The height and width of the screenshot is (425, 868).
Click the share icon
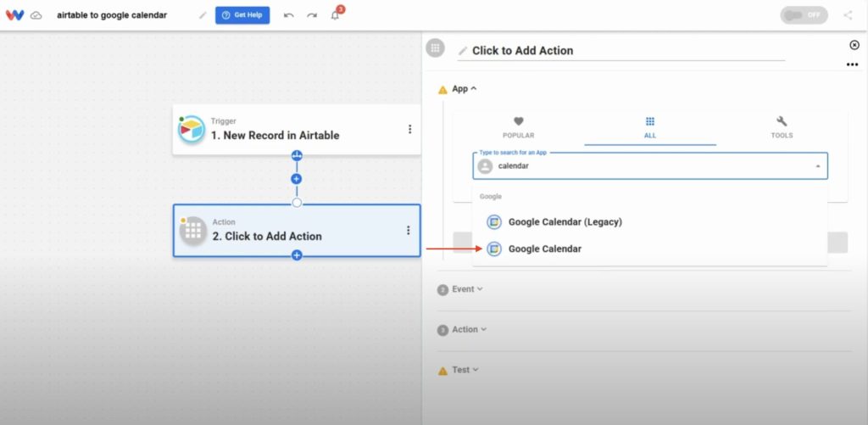click(848, 15)
